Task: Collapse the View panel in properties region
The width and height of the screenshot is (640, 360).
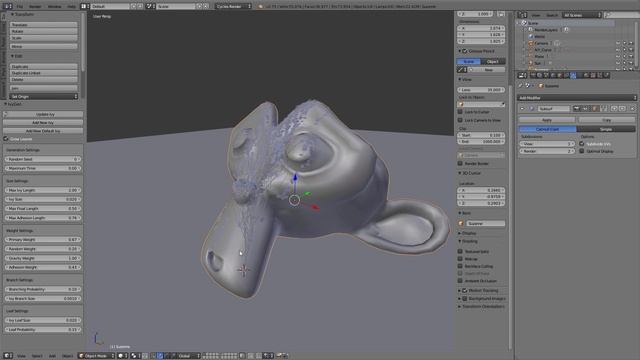Action: (465, 79)
